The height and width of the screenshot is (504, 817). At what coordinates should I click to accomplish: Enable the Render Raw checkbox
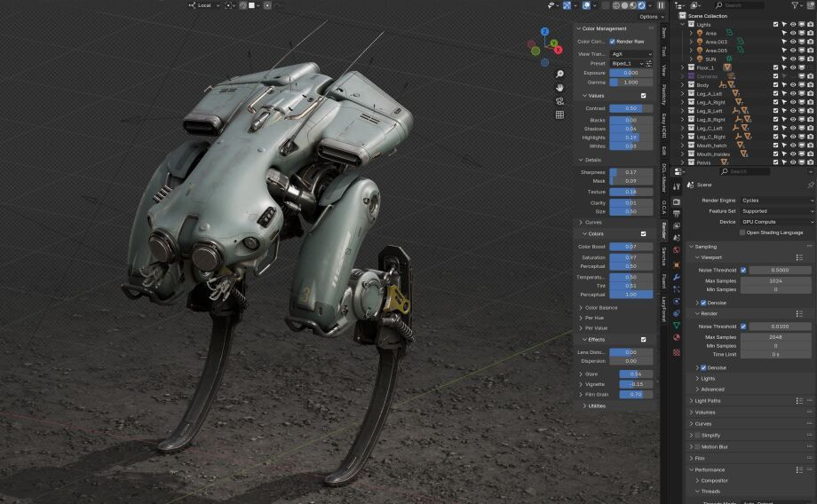(x=613, y=41)
